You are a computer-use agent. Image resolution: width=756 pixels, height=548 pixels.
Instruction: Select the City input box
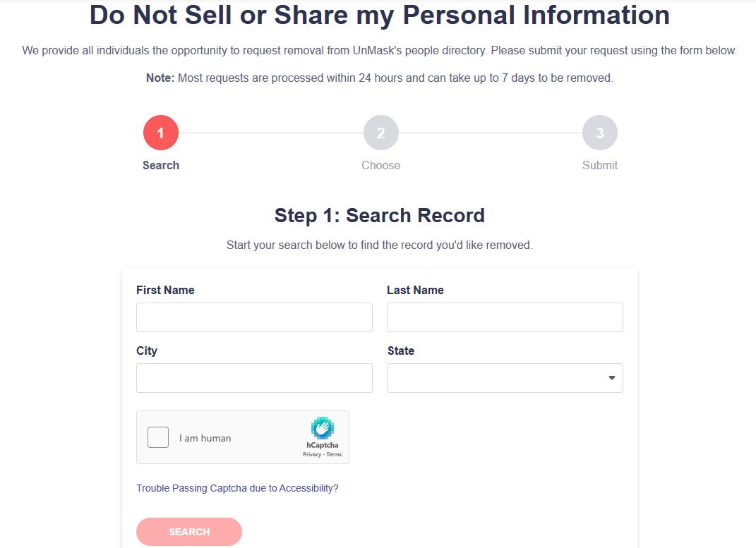[254, 378]
